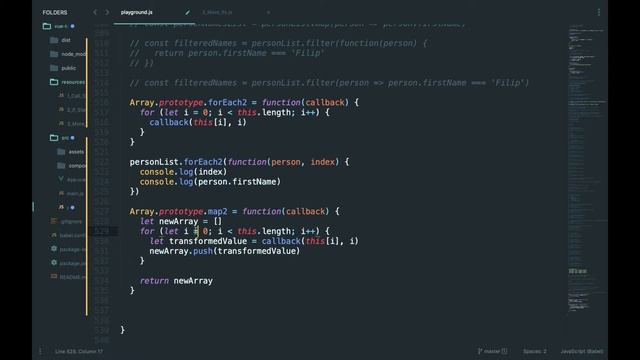Click 'forEach2' in Array.prototype.forEach2 line
This screenshot has width=640, height=360.
coord(227,102)
